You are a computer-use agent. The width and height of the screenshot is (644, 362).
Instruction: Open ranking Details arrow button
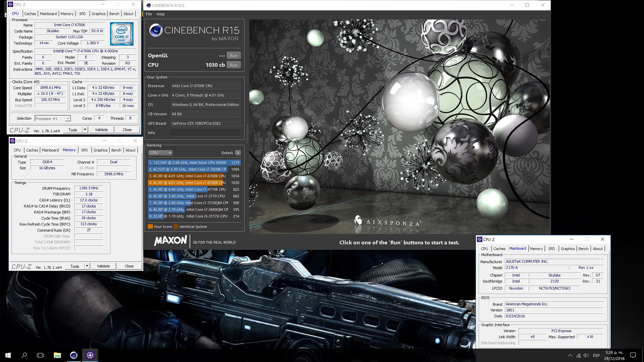(238, 153)
